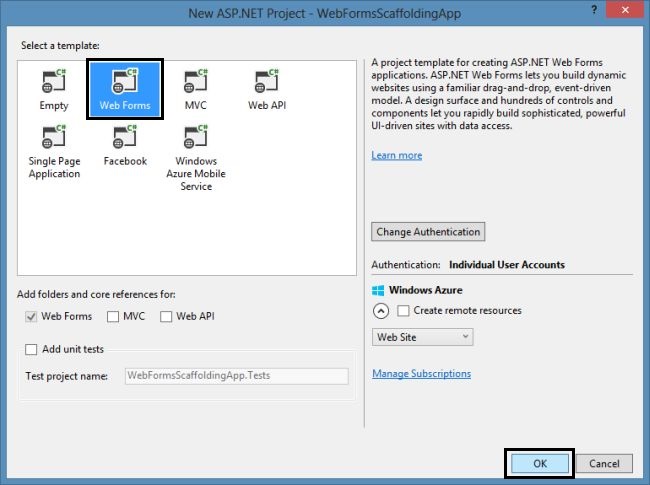Screen dimensions: 650x485
Task: Open the Learn more link
Action: 397,155
